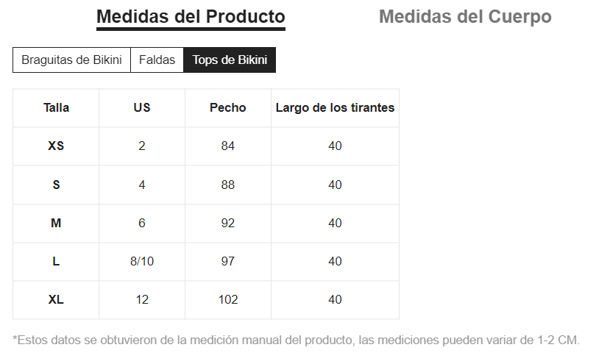Click the 8/10 US size cell

[x=142, y=261]
